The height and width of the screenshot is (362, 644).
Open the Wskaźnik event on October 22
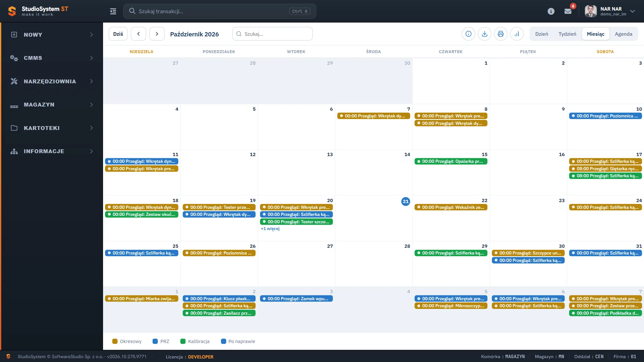point(451,208)
